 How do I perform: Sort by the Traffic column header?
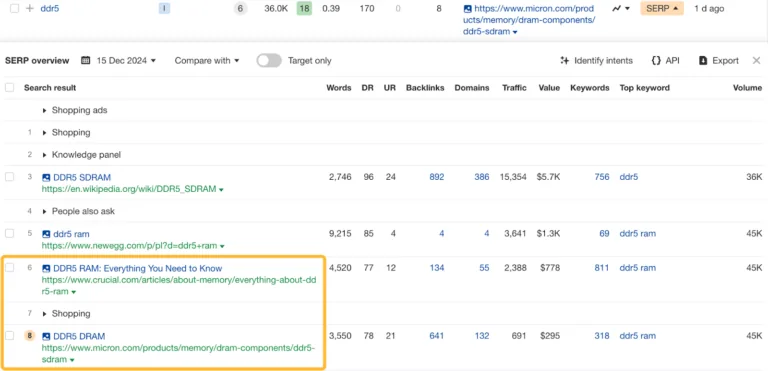tap(514, 88)
